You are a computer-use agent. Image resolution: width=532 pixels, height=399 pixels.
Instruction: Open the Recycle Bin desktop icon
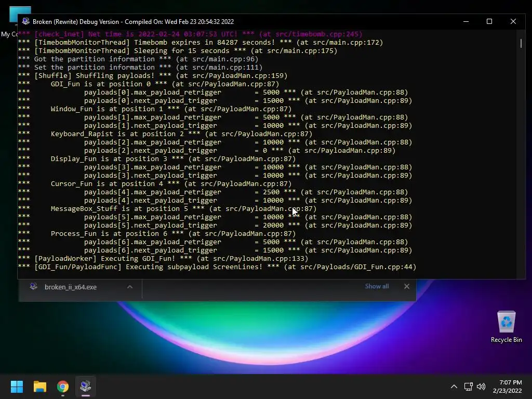click(x=506, y=327)
